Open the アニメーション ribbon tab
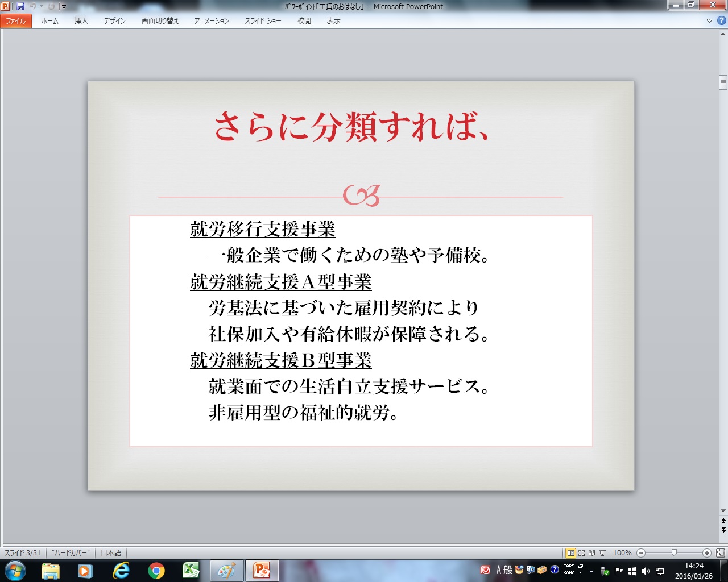 point(212,20)
